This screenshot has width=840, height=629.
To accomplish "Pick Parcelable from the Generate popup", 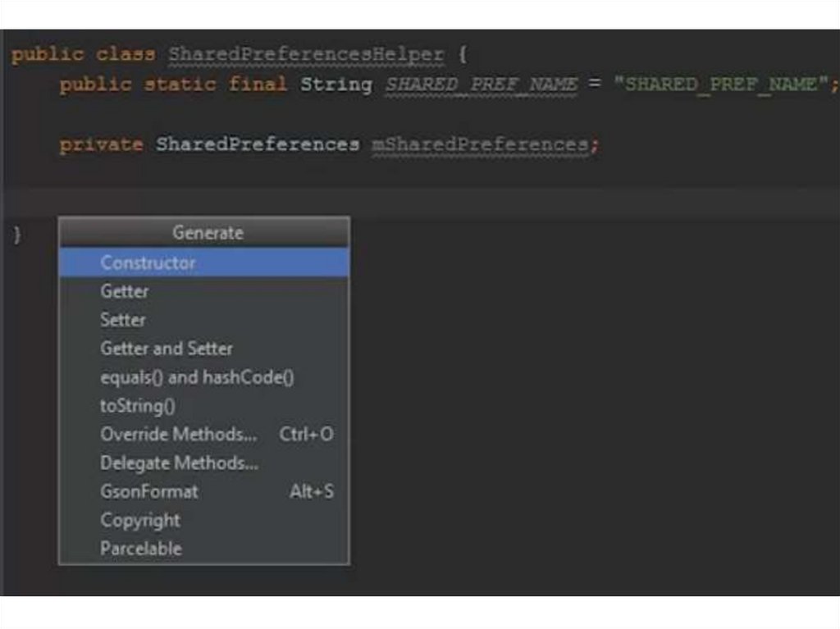I will tap(141, 549).
